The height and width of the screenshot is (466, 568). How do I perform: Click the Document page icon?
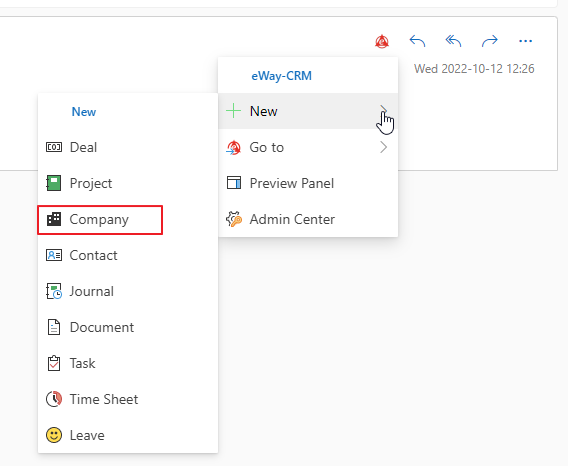coord(54,327)
